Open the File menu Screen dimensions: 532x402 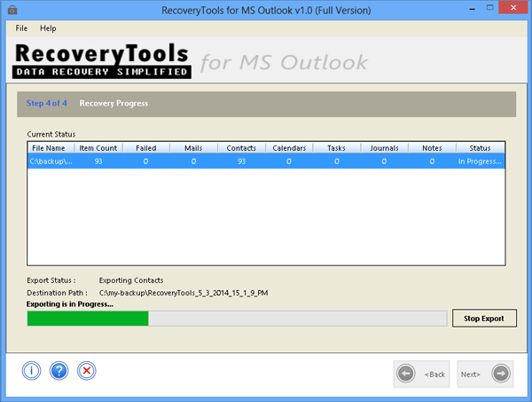[21, 28]
